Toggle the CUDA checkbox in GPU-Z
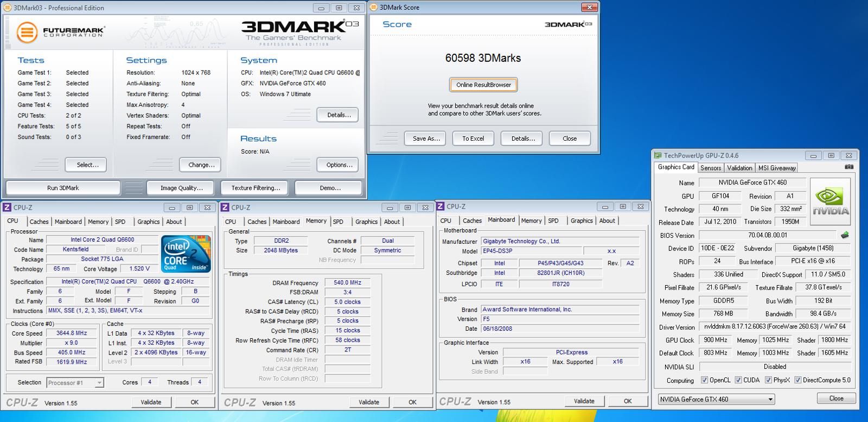 [x=738, y=380]
